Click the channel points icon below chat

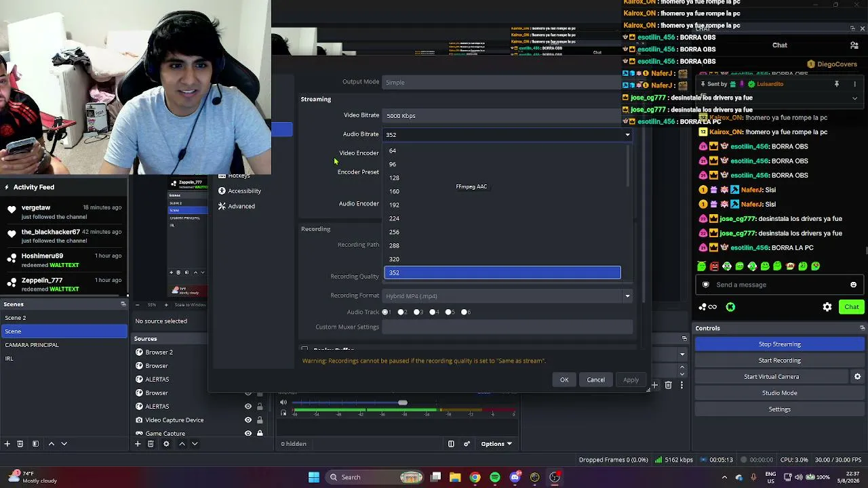(708, 307)
